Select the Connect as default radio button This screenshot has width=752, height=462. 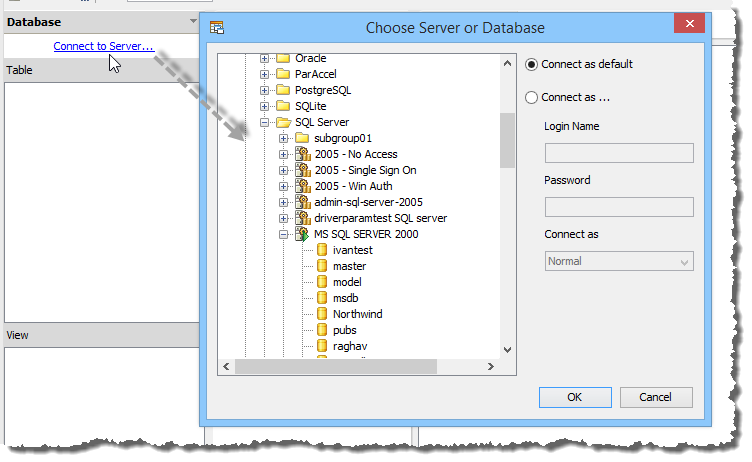coord(531,64)
